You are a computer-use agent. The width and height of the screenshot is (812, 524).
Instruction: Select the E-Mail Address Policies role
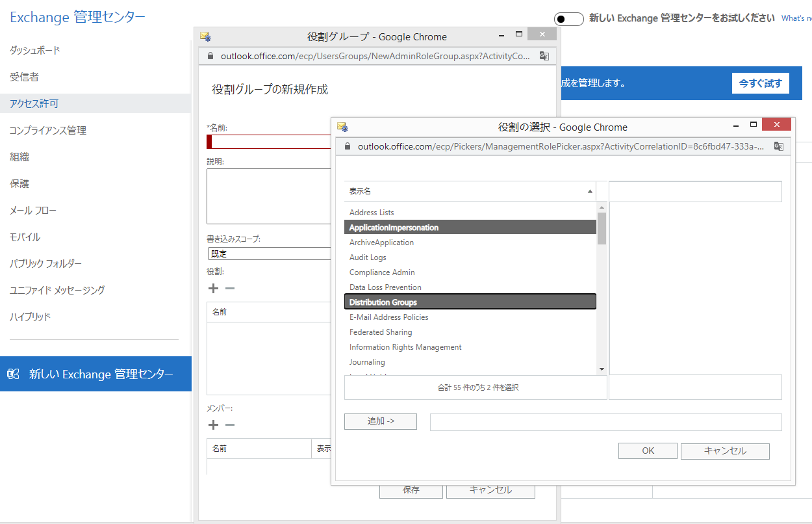point(470,317)
